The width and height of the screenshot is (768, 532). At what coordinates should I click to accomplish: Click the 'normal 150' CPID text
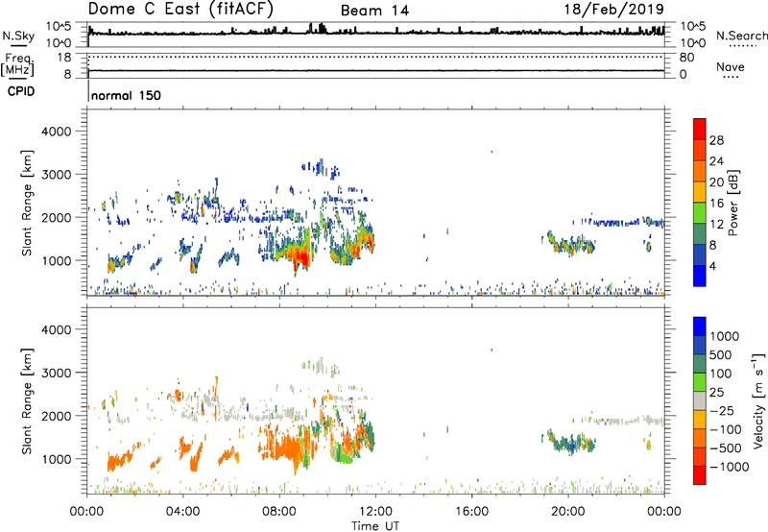coord(126,95)
